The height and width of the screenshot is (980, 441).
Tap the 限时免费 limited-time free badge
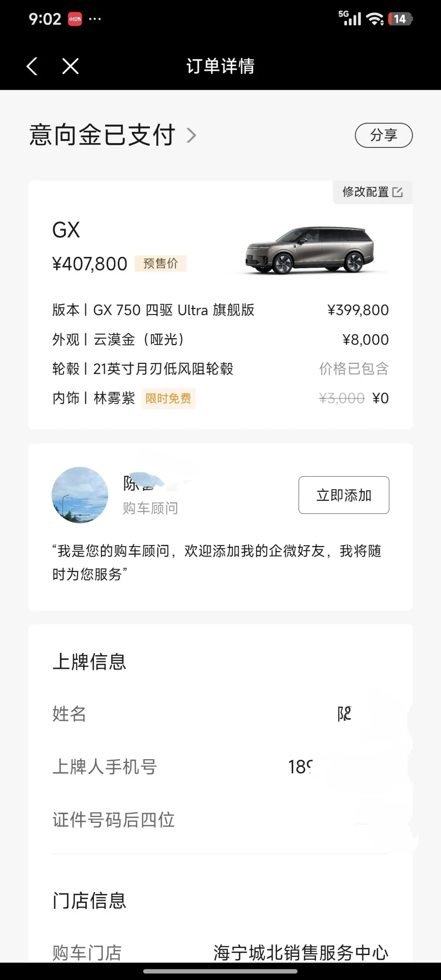pos(168,399)
